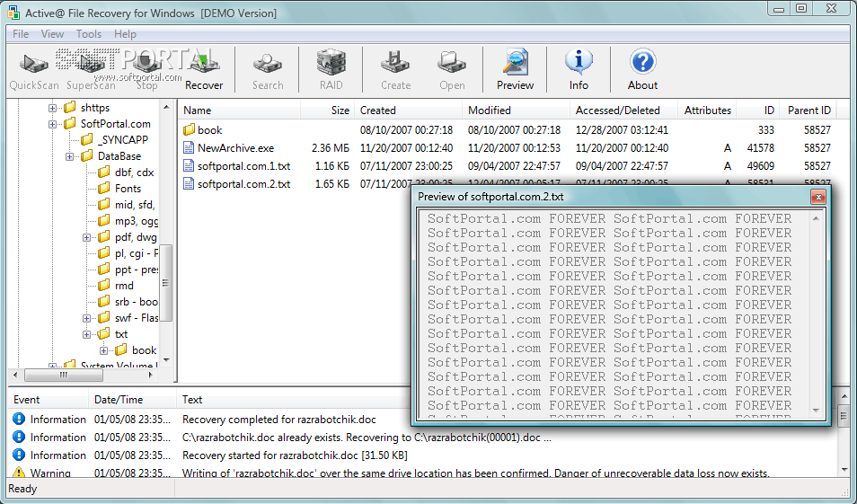Maximize the File Recovery window

pos(801,8)
